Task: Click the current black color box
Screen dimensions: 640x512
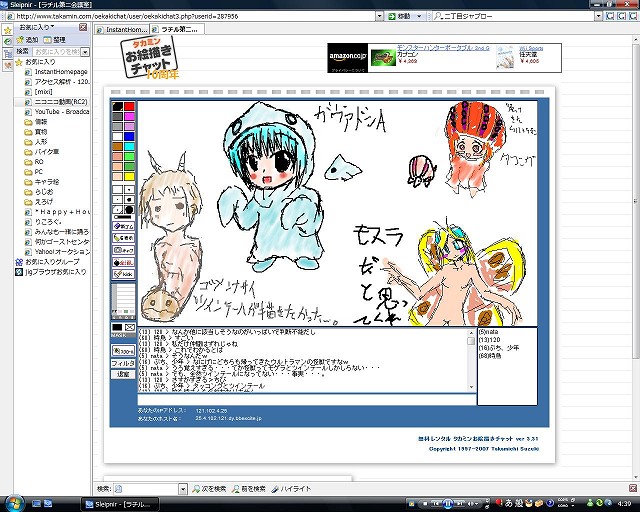Action: coord(117,327)
